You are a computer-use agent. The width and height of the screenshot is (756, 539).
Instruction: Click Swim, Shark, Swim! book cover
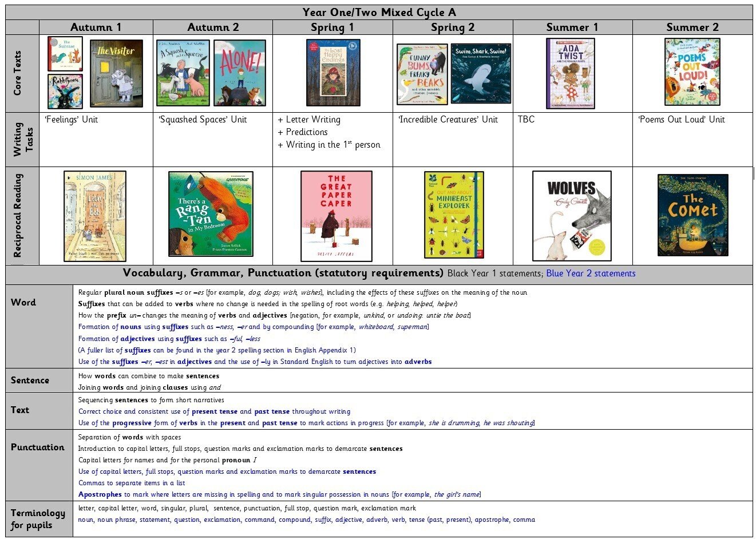pos(481,74)
